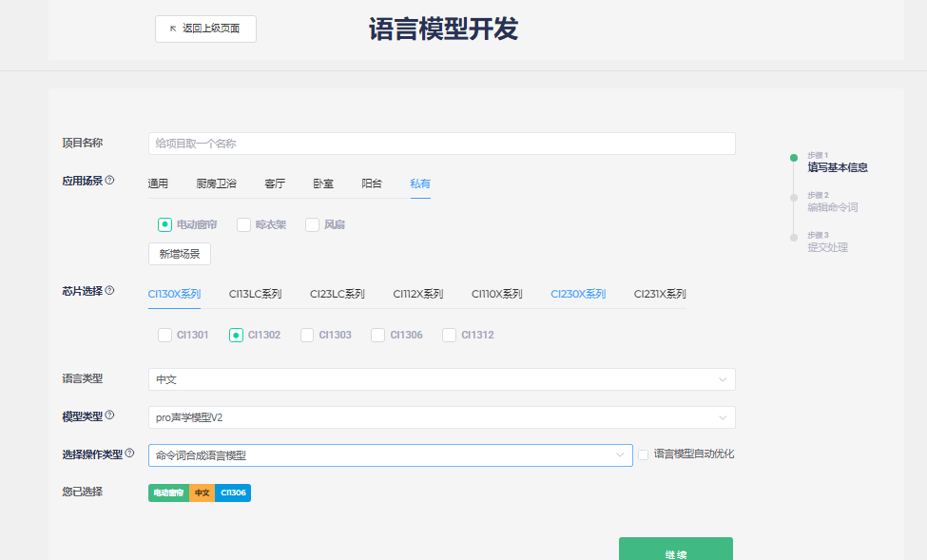Click the back arrow inside 返回上级页面

[172, 29]
